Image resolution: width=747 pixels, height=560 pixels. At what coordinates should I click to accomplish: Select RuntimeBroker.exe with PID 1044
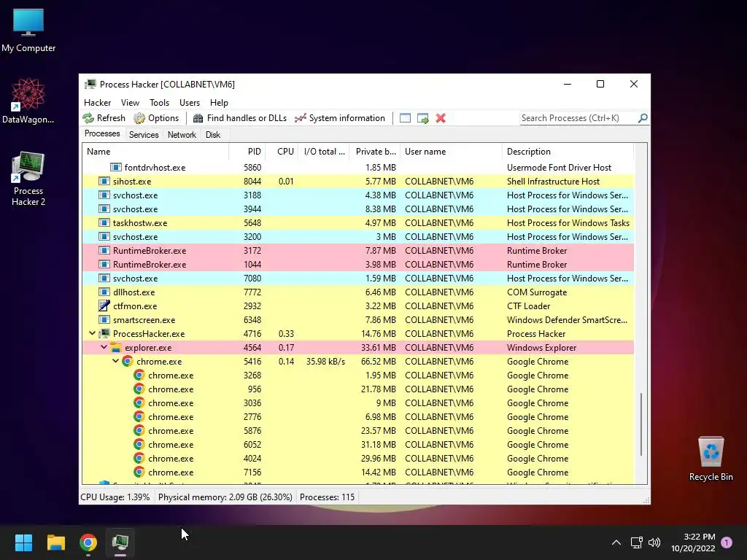click(358, 264)
